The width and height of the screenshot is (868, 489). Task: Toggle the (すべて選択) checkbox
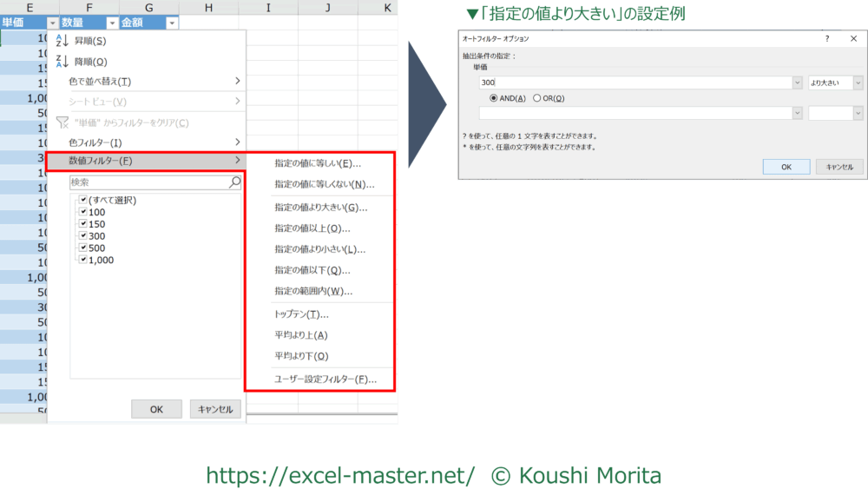tap(83, 201)
